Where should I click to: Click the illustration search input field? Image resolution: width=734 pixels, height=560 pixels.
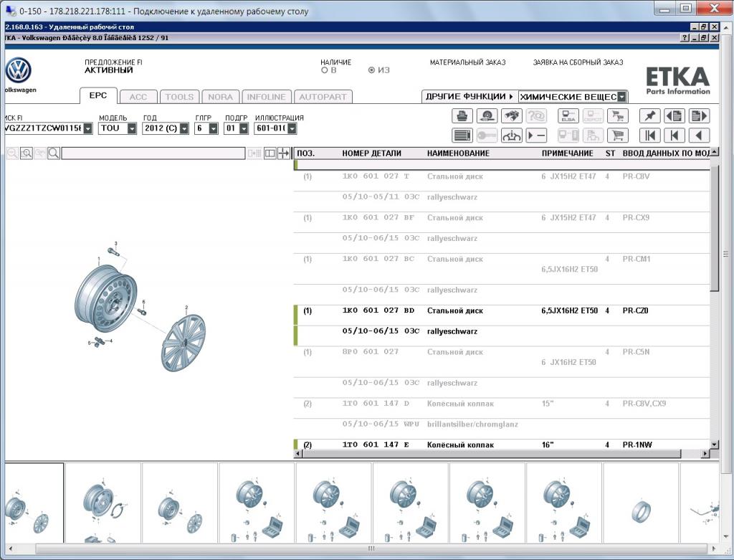153,153
